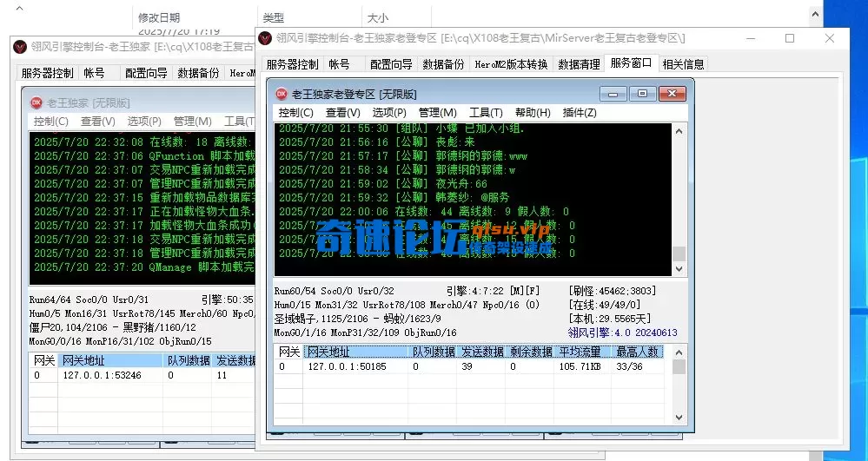Image resolution: width=868 pixels, height=461 pixels.
Task: Click the 大小 column header in file explorer
Action: [x=378, y=17]
